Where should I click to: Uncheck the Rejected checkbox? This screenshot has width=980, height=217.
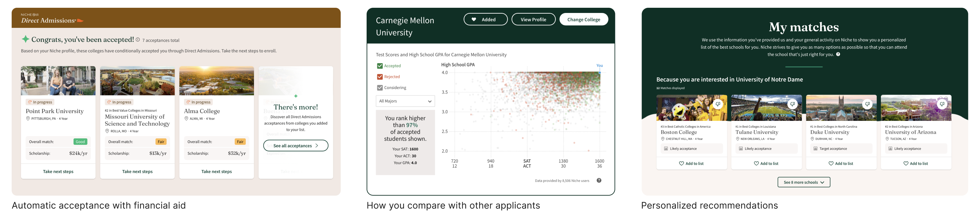[380, 77]
